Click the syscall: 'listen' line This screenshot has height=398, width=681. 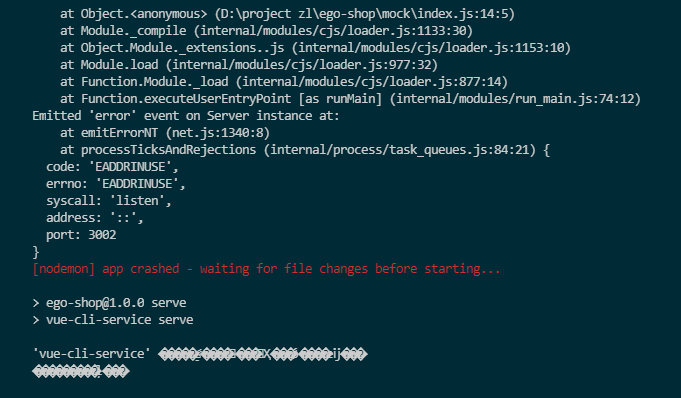109,201
